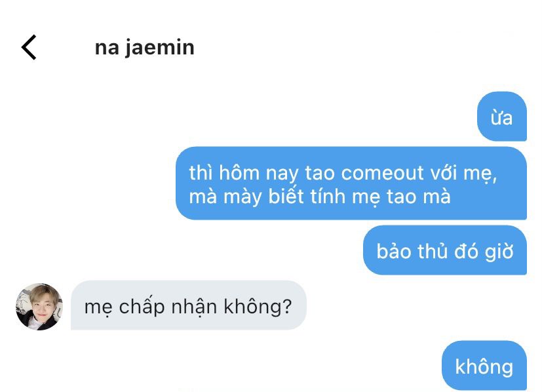Click the word 'nay' in the long message
The width and height of the screenshot is (542, 392).
click(282, 174)
